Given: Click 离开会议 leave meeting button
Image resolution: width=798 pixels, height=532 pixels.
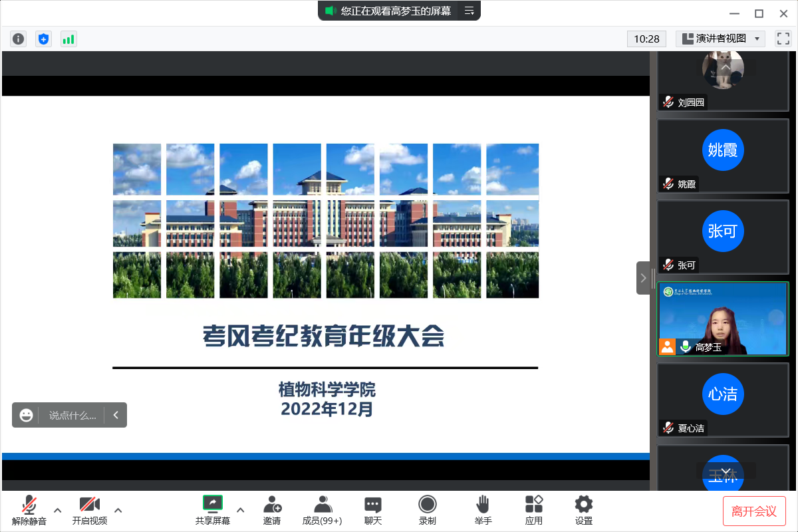Looking at the screenshot, I should point(754,511).
